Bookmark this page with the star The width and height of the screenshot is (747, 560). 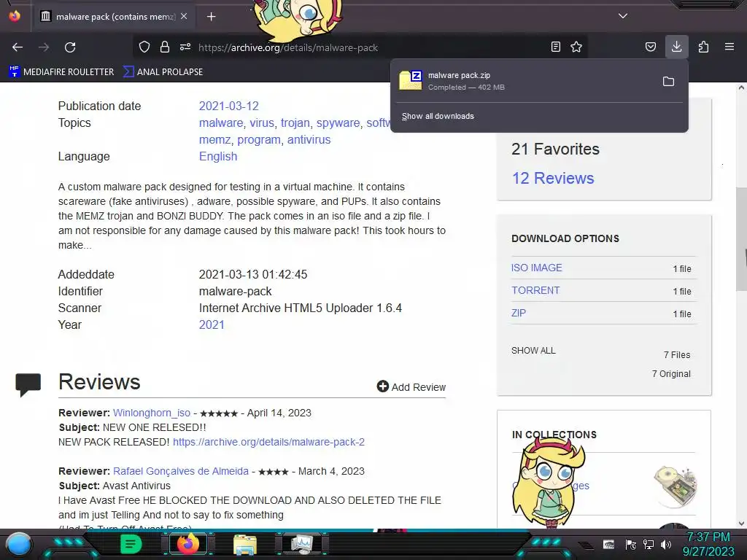click(576, 47)
